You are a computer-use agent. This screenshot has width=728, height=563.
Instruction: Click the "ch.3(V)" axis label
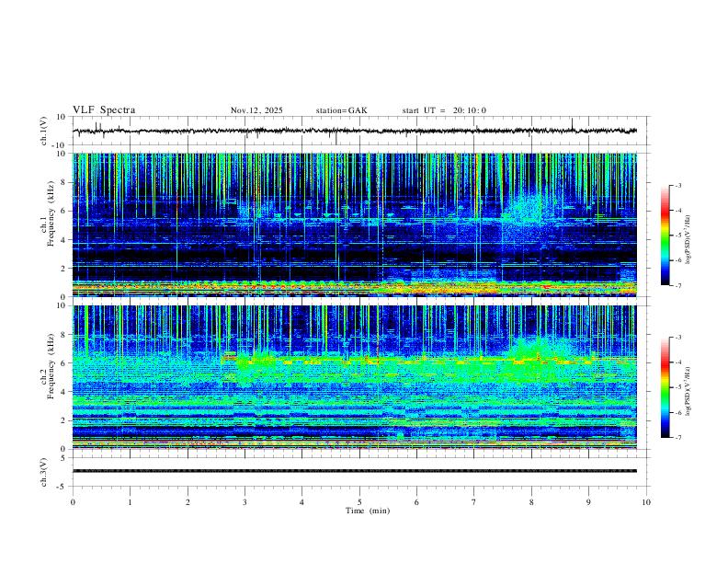click(x=44, y=472)
